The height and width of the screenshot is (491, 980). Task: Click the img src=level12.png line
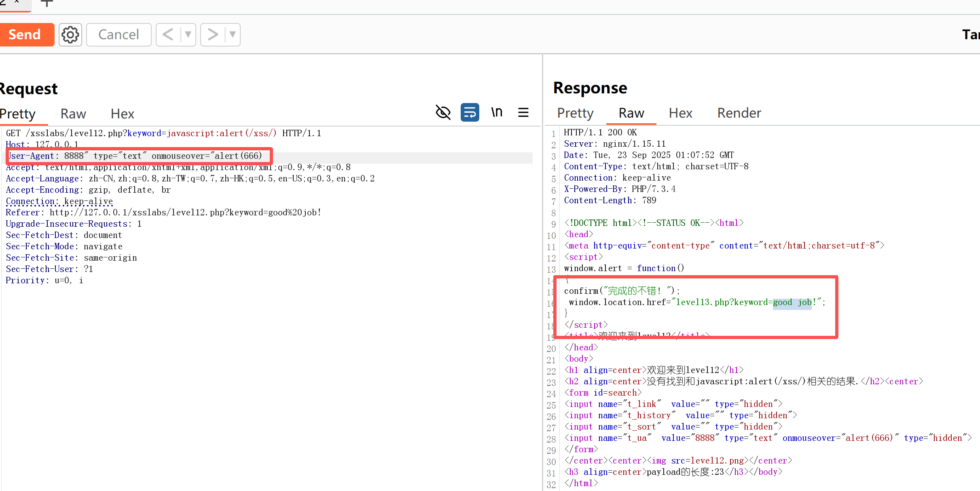point(678,461)
